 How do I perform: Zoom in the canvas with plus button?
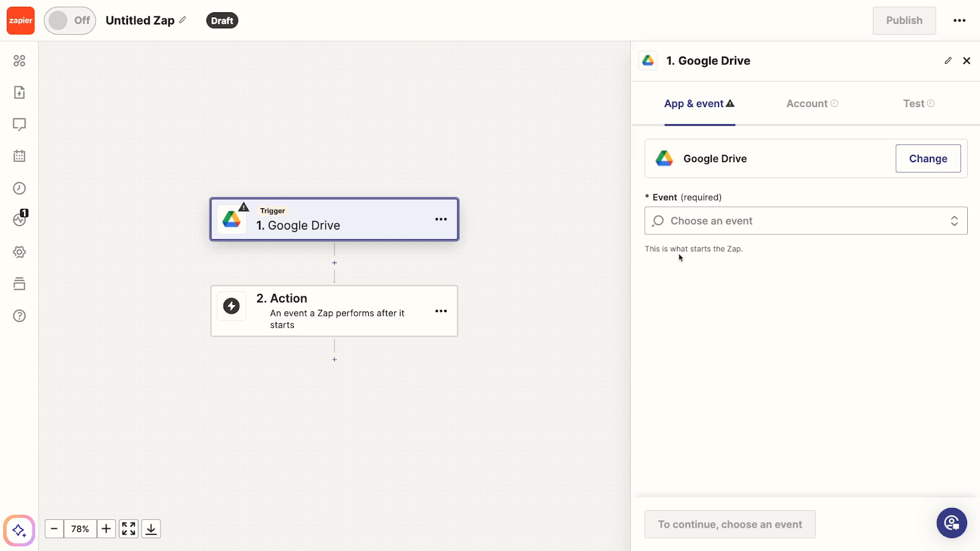106,528
